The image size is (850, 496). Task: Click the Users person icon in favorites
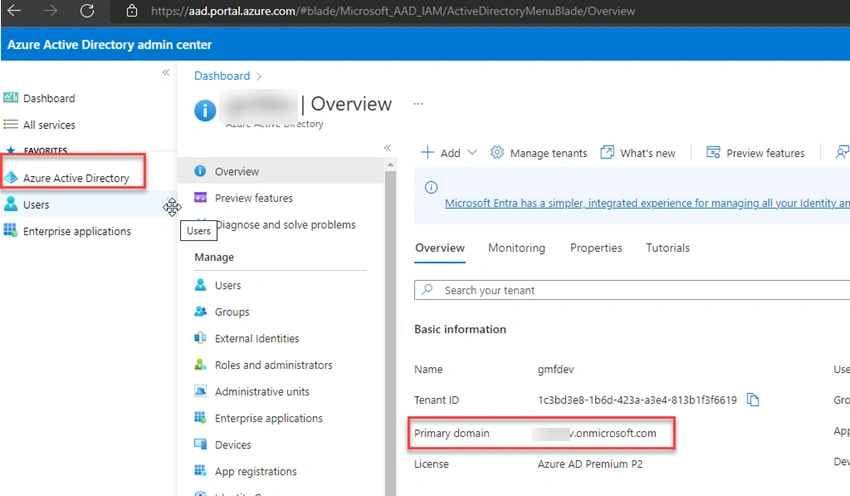pos(10,203)
